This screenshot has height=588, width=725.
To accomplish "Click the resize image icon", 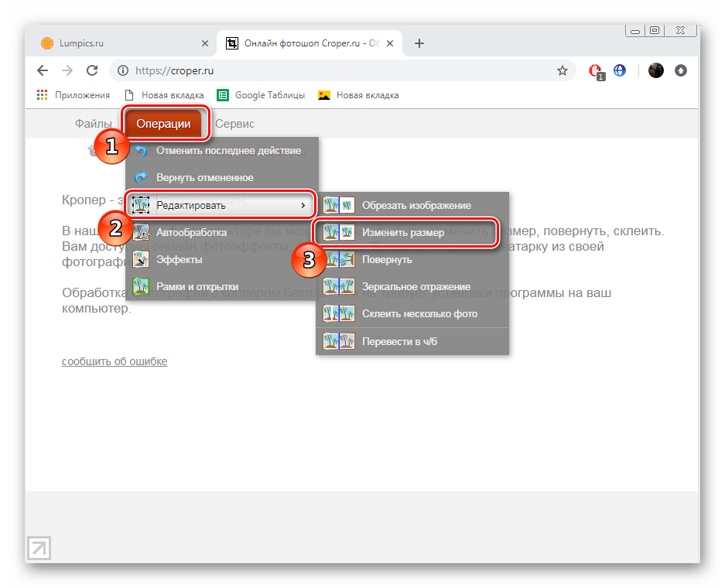I will click(339, 232).
